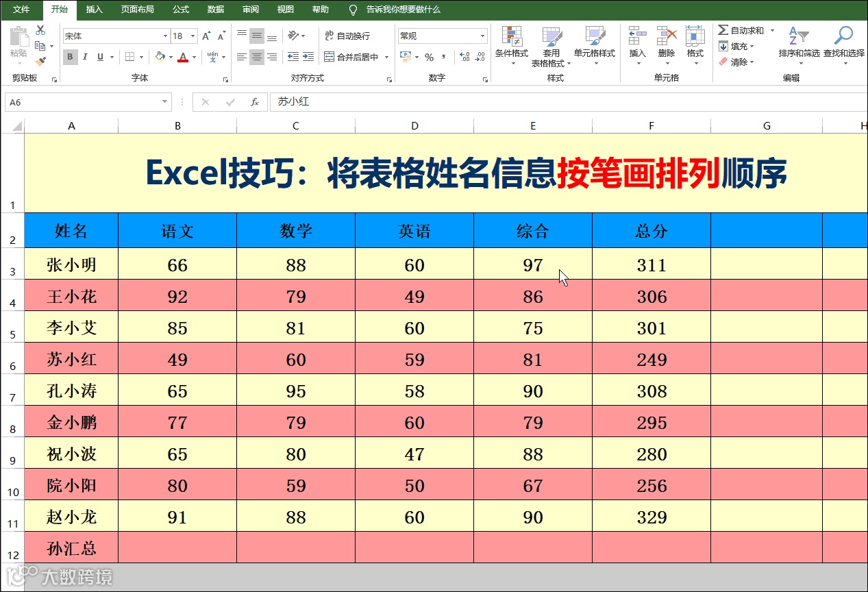Switch to the 公式 Formulas tab

(181, 10)
